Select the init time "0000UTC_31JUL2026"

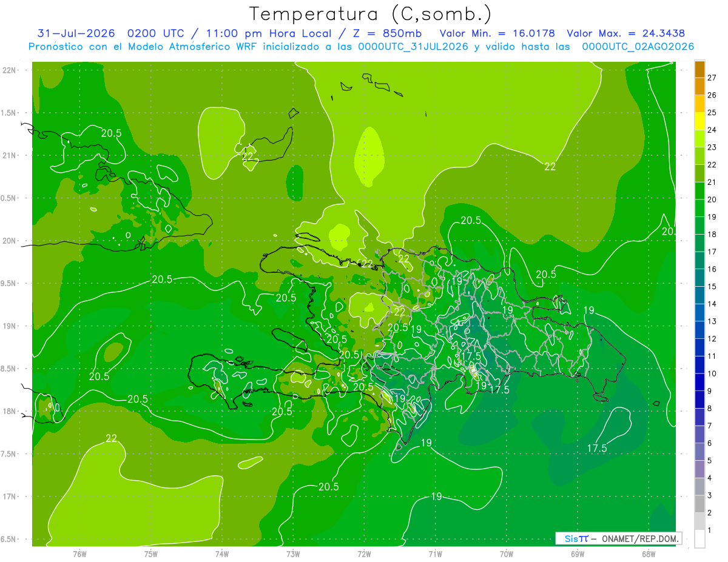(x=413, y=47)
